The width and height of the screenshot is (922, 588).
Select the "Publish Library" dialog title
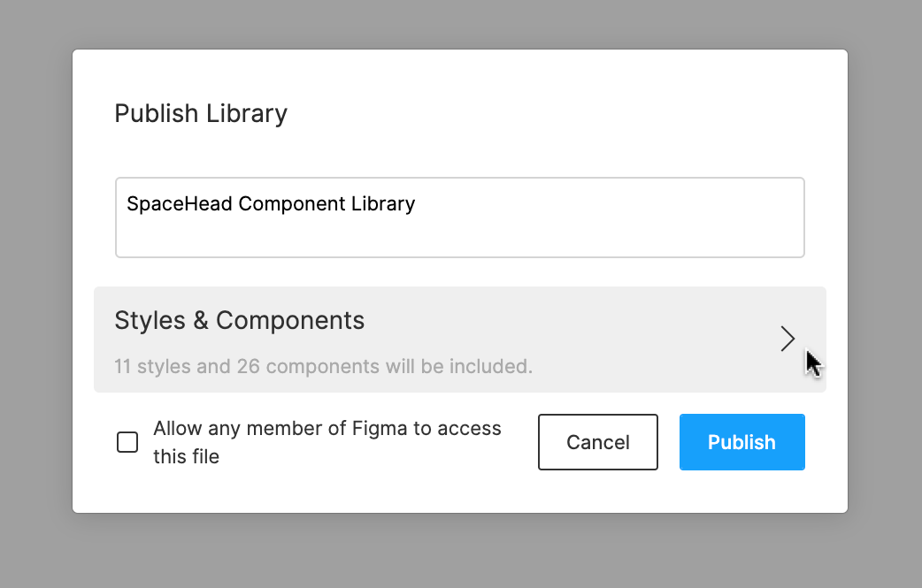point(201,114)
